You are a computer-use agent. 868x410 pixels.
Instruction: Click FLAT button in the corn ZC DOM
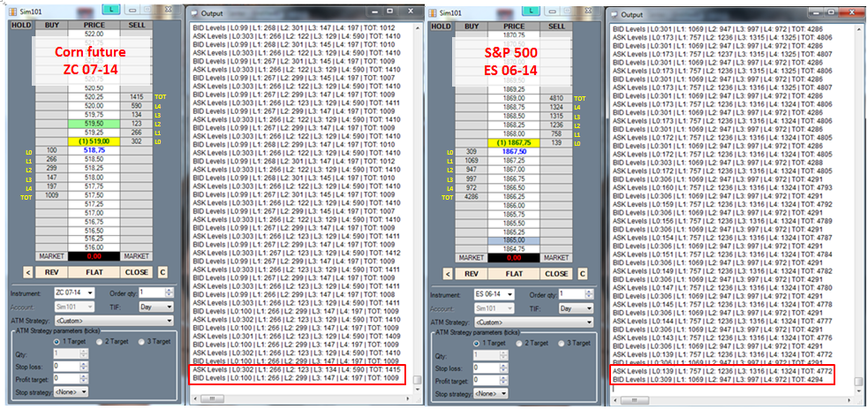94,272
